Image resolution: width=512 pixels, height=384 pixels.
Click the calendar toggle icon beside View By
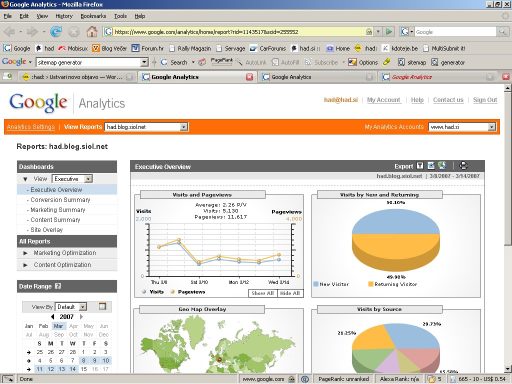[x=102, y=306]
